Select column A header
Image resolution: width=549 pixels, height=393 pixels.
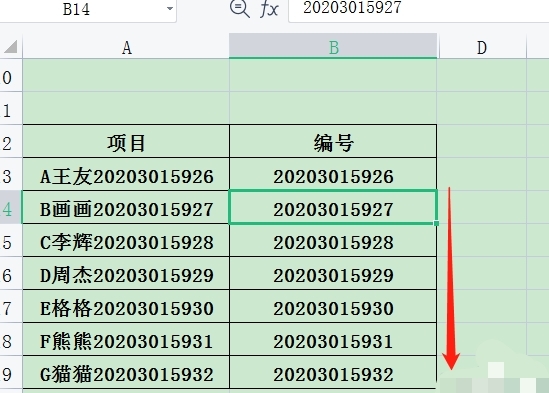tap(126, 47)
